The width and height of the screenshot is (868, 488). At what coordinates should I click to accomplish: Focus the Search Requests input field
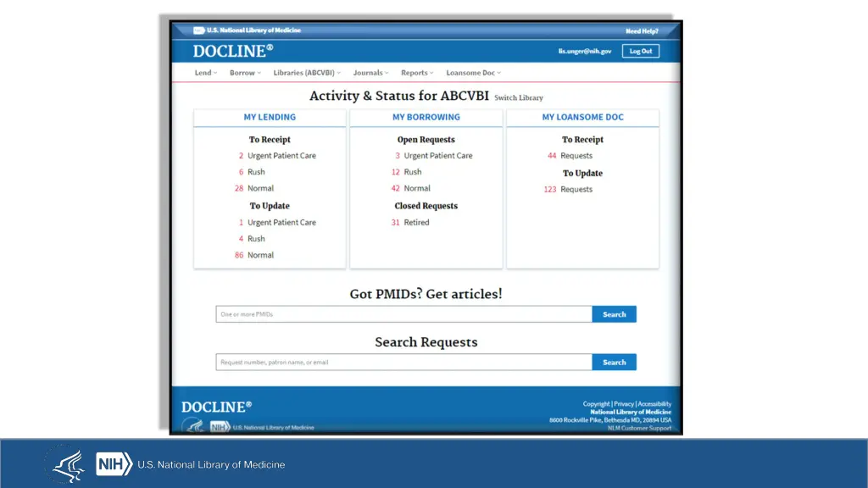[403, 363]
